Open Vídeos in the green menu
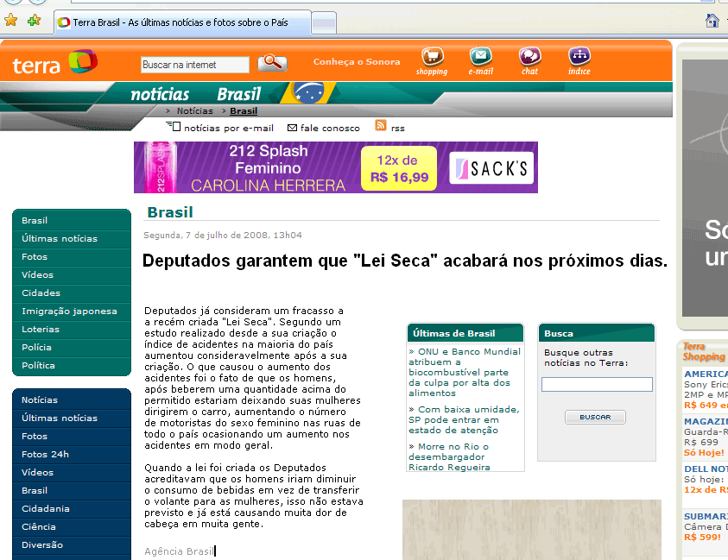 72,274
